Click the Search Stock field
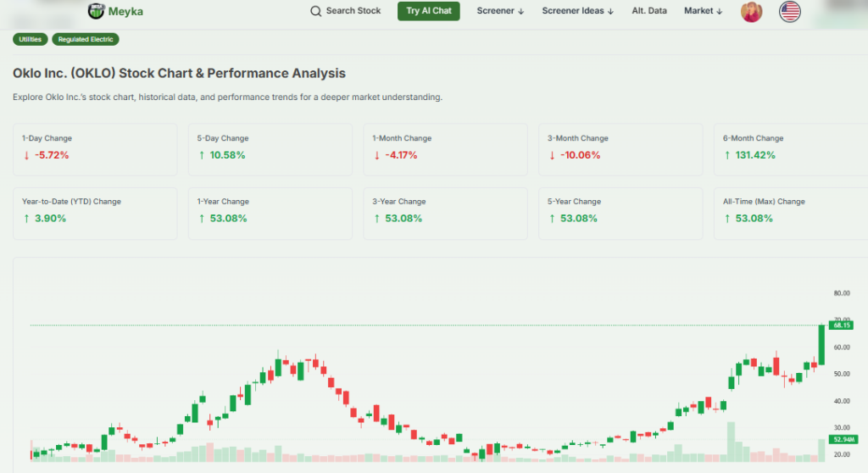The height and width of the screenshot is (473, 868). pos(346,11)
